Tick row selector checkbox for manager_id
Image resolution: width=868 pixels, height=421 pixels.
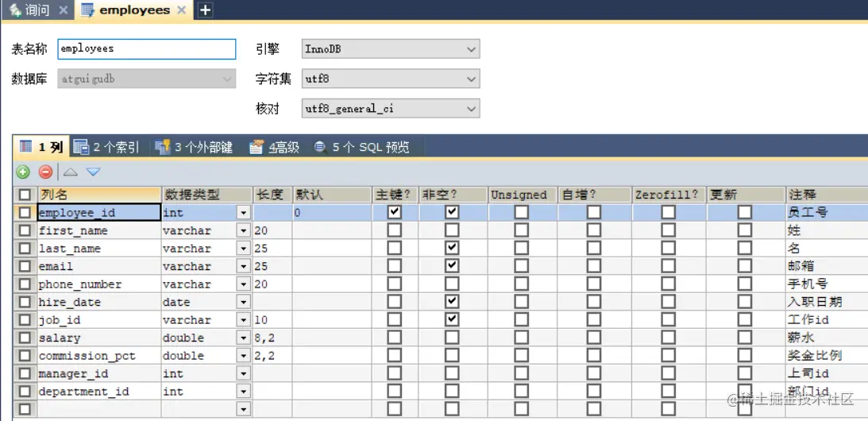[x=25, y=373]
